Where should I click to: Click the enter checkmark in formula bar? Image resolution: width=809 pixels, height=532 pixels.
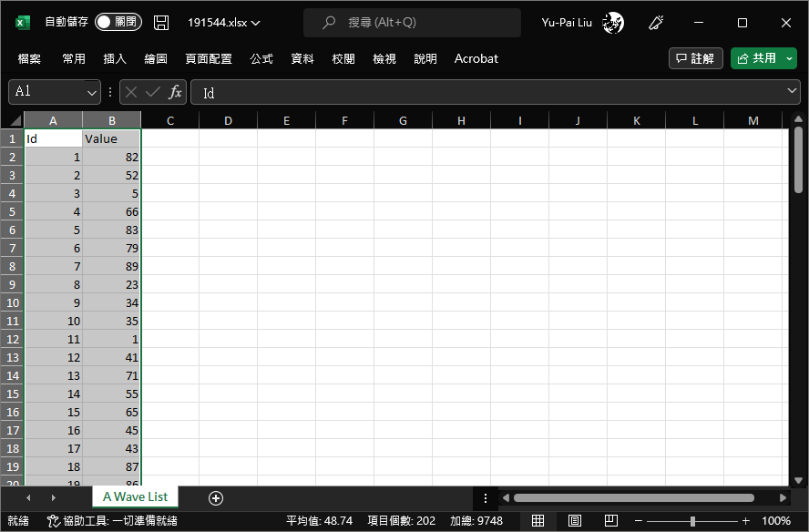[x=153, y=92]
